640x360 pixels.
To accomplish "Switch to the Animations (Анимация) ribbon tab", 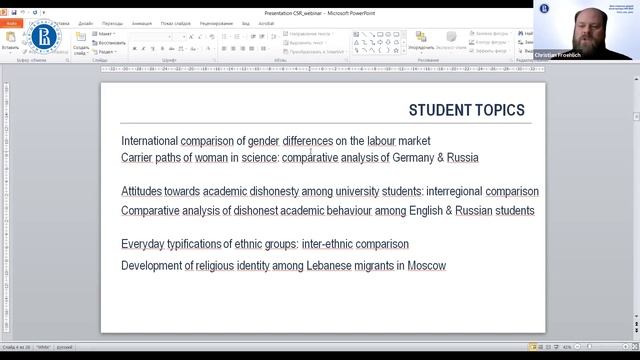I will point(142,24).
